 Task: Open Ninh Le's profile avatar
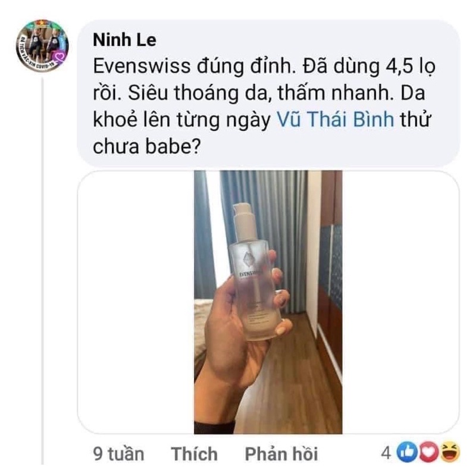[42, 46]
